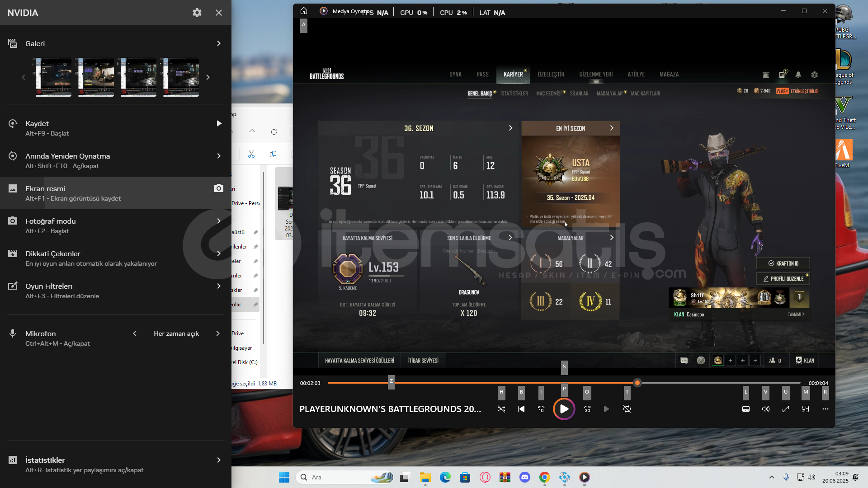Switch to SİLAHLAR sub-tab
This screenshot has height=488, width=868.
pyautogui.click(x=579, y=94)
